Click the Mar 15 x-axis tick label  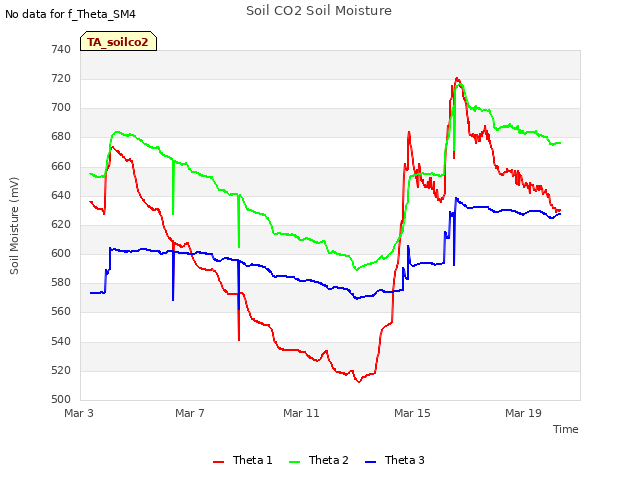point(412,413)
